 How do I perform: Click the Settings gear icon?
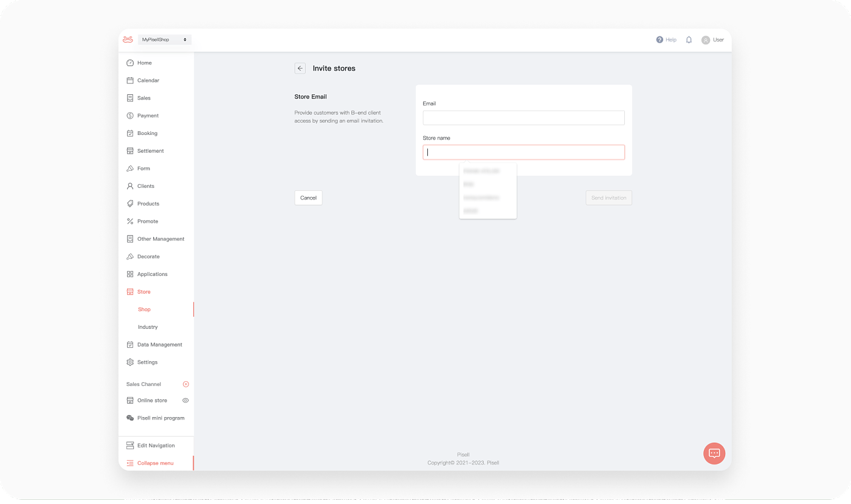point(130,362)
